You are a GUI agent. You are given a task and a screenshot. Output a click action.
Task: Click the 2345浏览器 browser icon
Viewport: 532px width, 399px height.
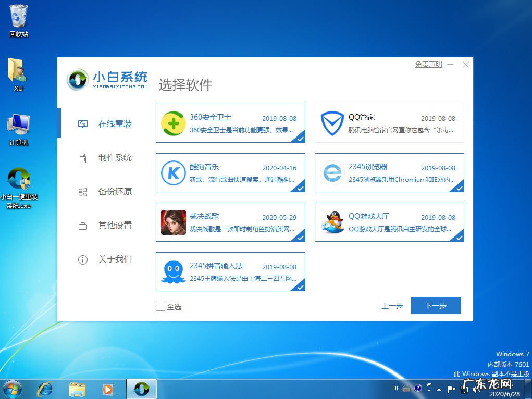click(332, 173)
